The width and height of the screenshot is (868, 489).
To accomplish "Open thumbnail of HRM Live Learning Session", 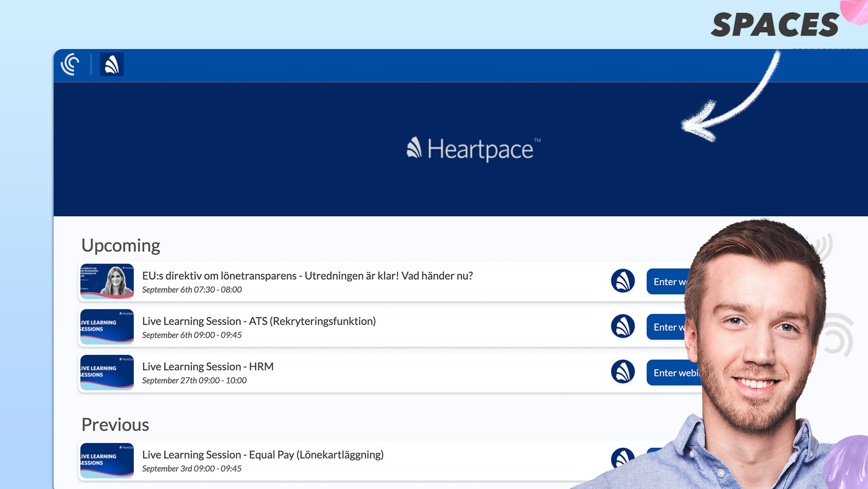I will point(107,372).
